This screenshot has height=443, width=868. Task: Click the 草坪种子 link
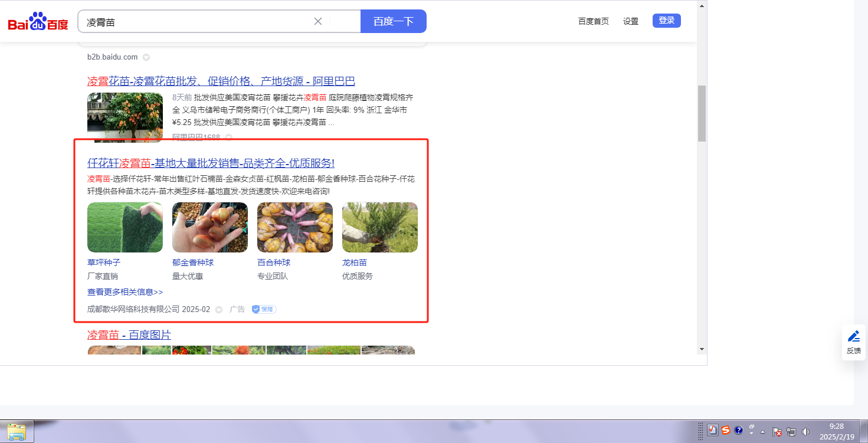[104, 262]
